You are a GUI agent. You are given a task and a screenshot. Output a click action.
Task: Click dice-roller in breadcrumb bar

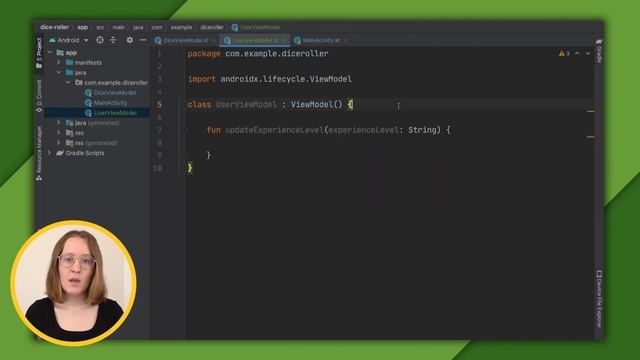(55, 27)
